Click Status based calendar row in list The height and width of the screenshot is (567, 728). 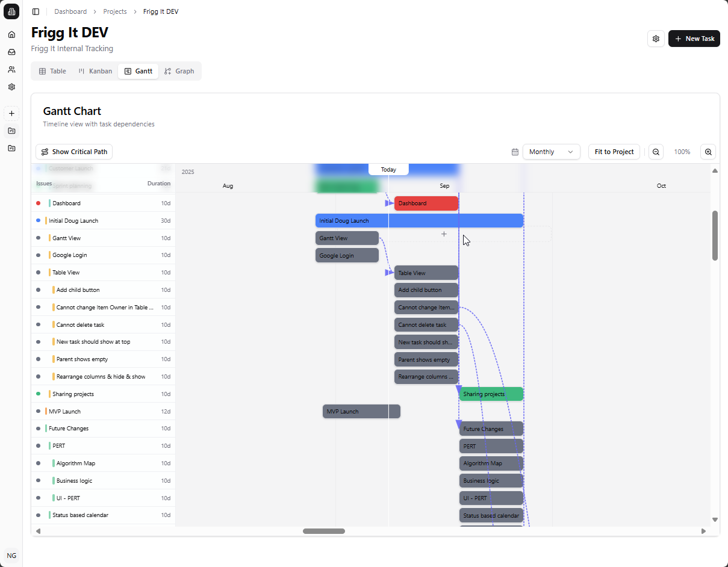point(103,515)
